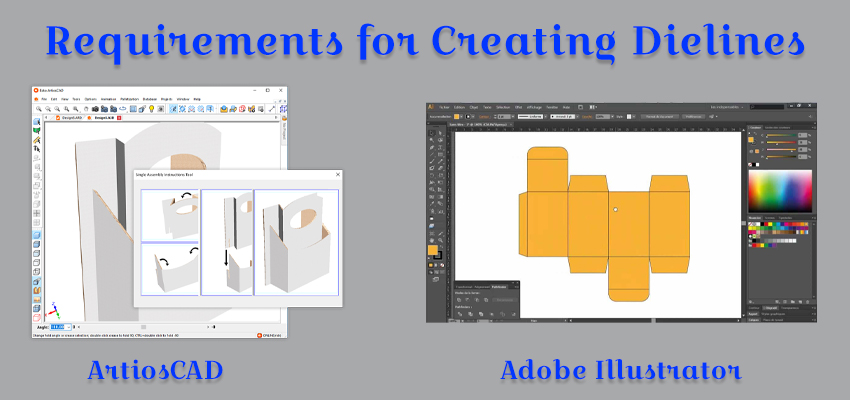Select the Lasso tool in Illustrator
850x400 pixels.
click(440, 140)
